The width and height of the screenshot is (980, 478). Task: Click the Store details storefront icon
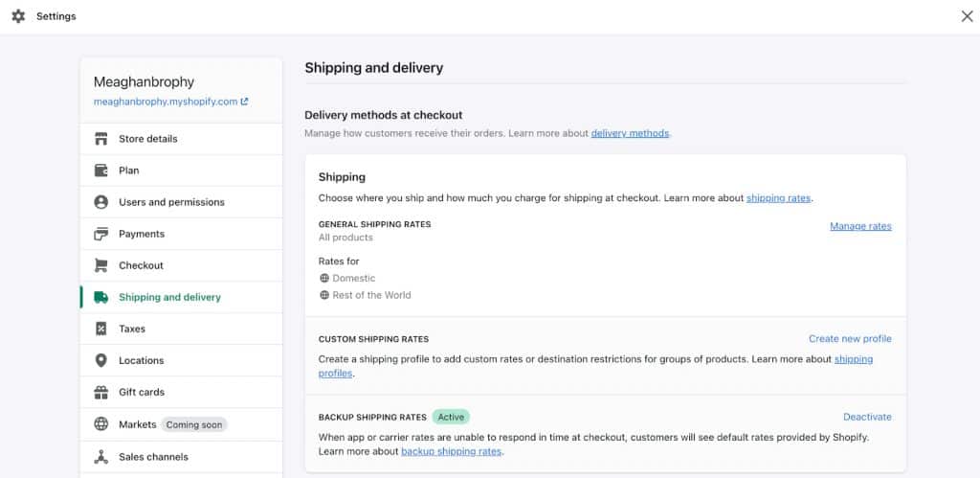[x=100, y=139]
